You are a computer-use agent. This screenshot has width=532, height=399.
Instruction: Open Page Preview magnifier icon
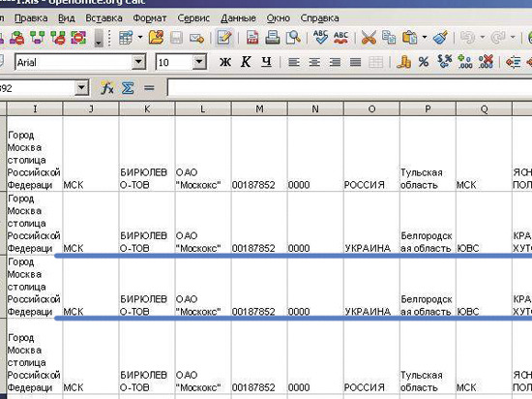293,38
